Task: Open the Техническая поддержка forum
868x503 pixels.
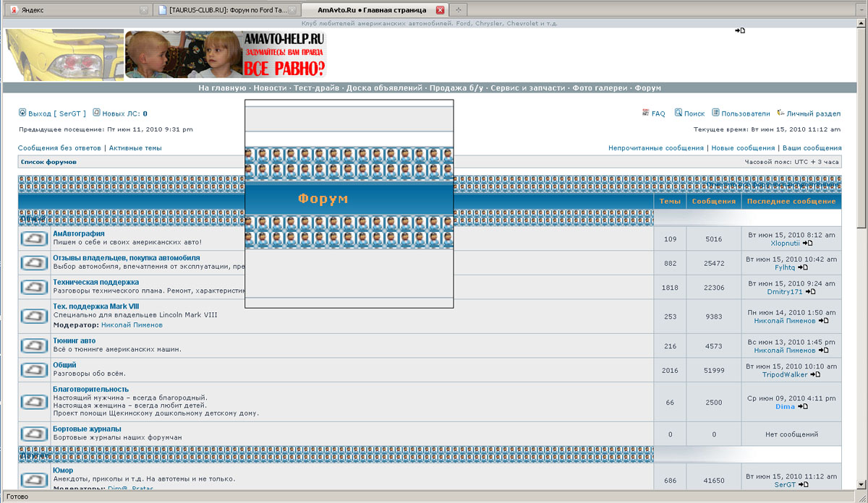Action: point(95,282)
